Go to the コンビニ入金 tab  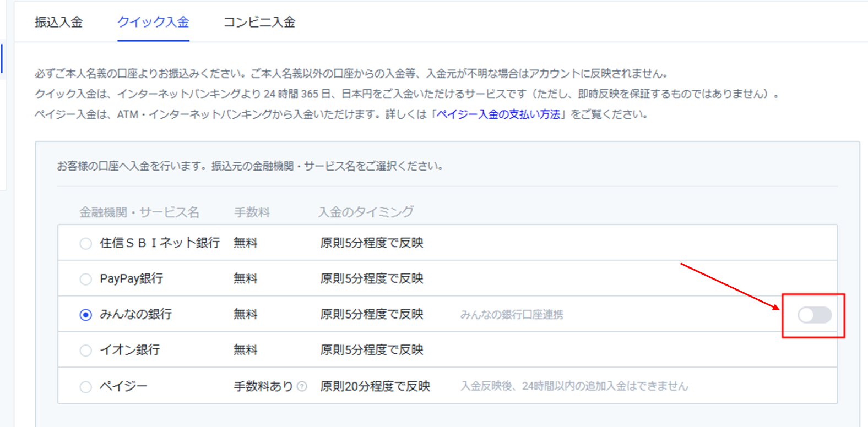(x=259, y=22)
